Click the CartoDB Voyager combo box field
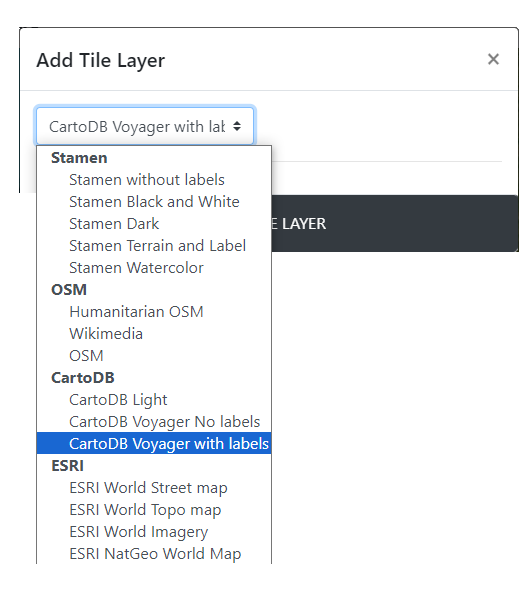This screenshot has height=610, width=519. [x=145, y=126]
